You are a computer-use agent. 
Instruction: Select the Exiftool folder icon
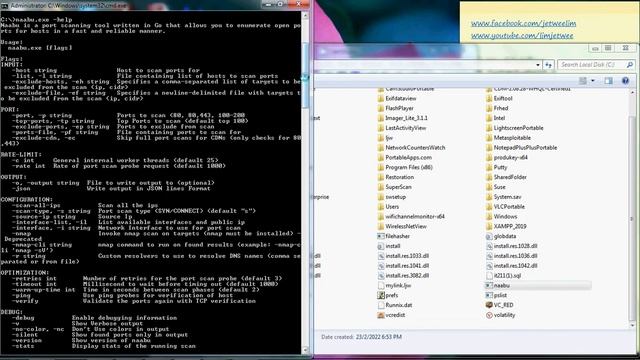pyautogui.click(x=489, y=98)
